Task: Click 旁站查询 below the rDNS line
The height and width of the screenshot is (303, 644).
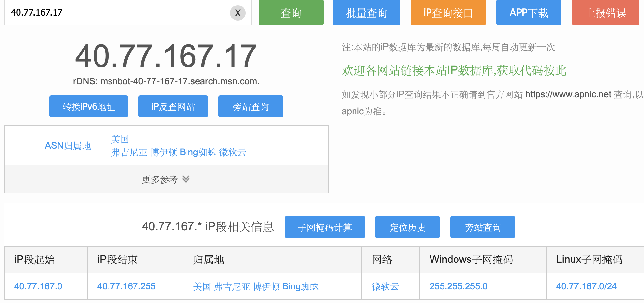Action: pyautogui.click(x=251, y=106)
